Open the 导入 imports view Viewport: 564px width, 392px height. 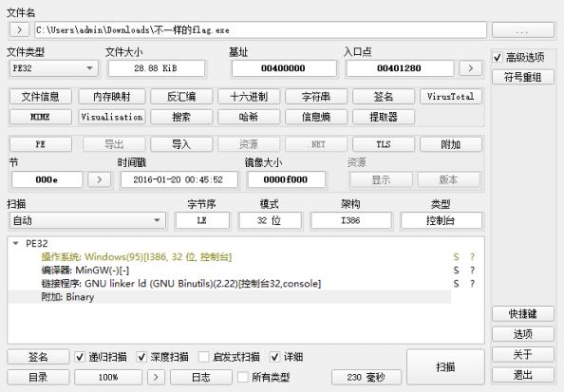pos(181,144)
